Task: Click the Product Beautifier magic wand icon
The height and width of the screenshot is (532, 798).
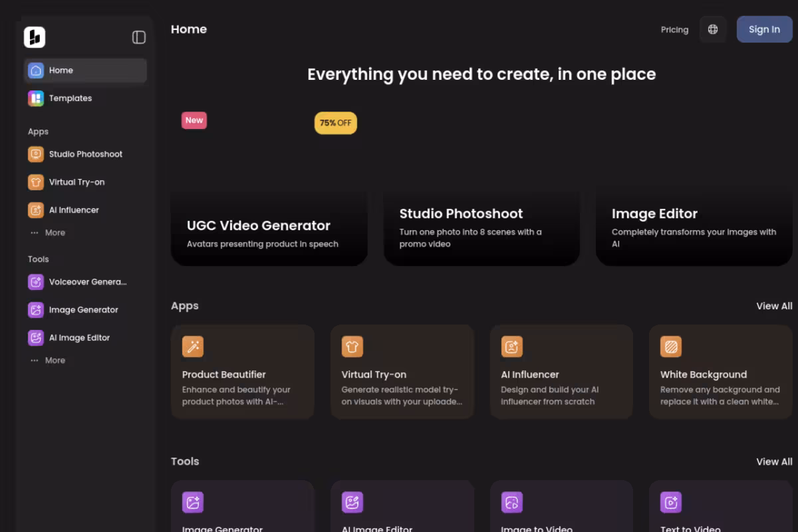Action: [x=193, y=346]
